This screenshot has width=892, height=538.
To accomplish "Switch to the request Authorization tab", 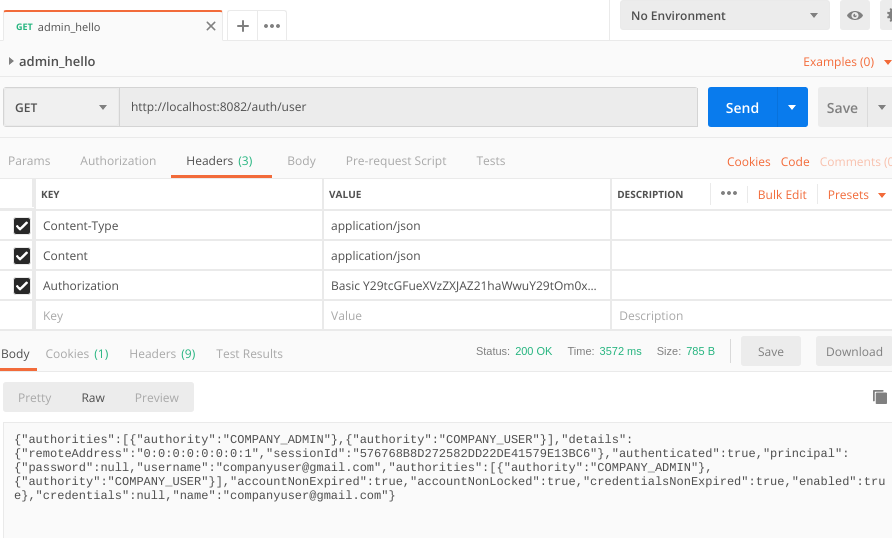I will coord(118,161).
